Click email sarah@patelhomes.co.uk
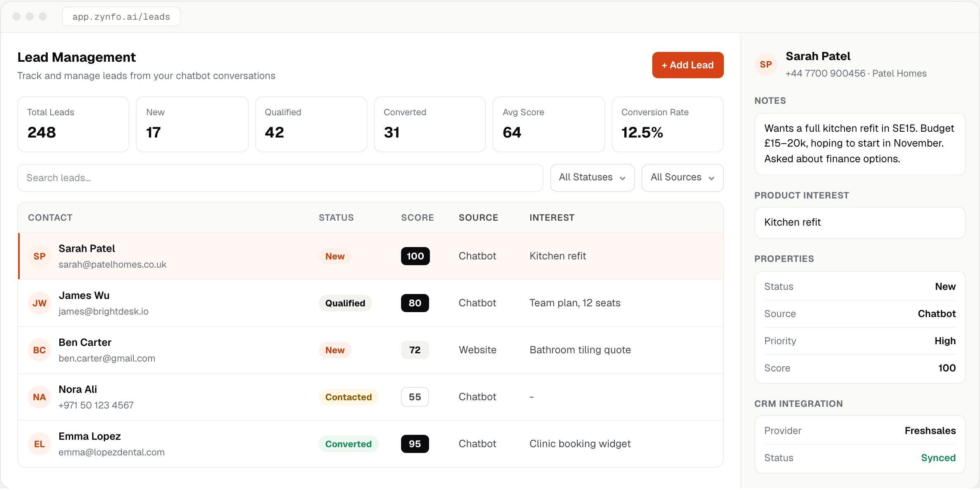The width and height of the screenshot is (980, 490). (x=112, y=264)
